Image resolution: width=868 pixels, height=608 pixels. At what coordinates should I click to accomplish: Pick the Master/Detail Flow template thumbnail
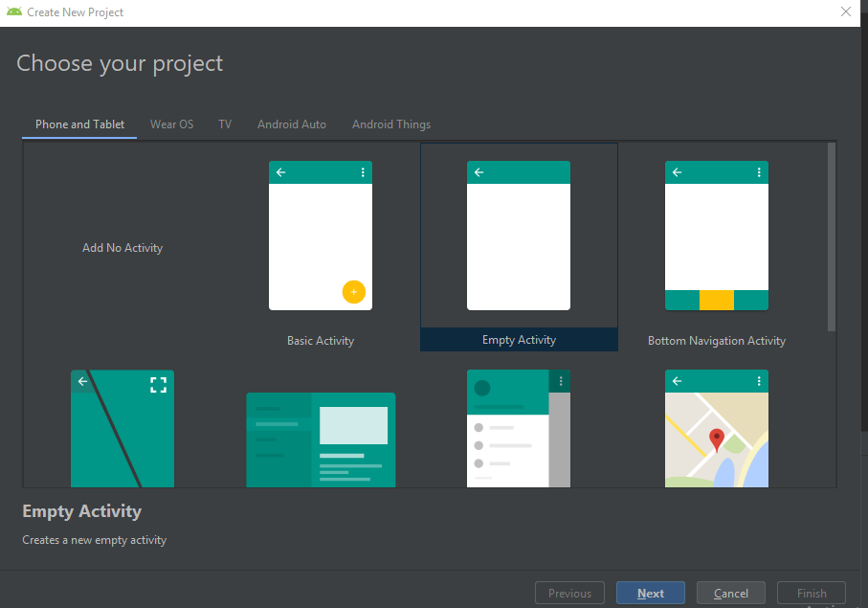click(321, 439)
